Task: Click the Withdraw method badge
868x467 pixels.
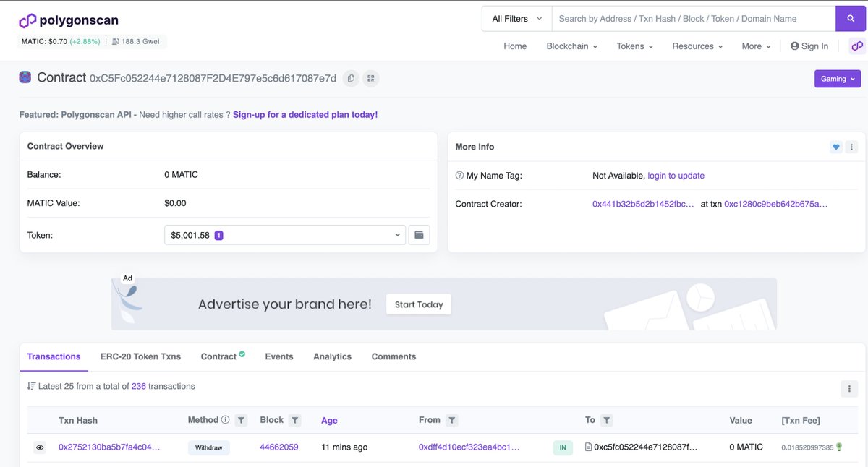Action: (209, 447)
